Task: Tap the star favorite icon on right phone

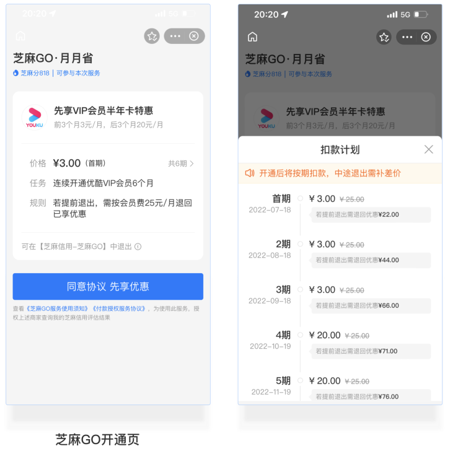Action: (384, 37)
